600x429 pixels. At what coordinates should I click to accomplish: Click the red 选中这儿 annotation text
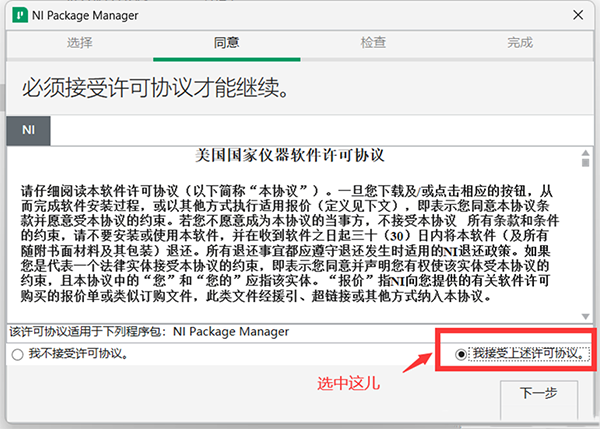click(x=348, y=383)
